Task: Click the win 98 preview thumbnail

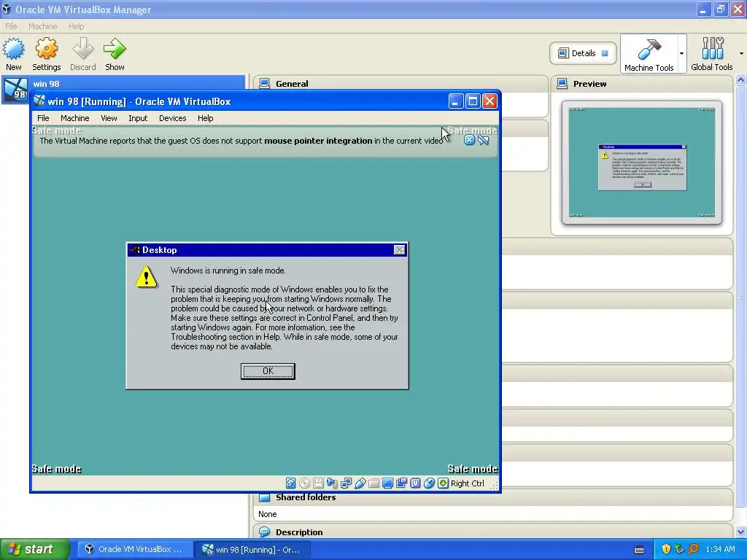Action: click(x=642, y=163)
